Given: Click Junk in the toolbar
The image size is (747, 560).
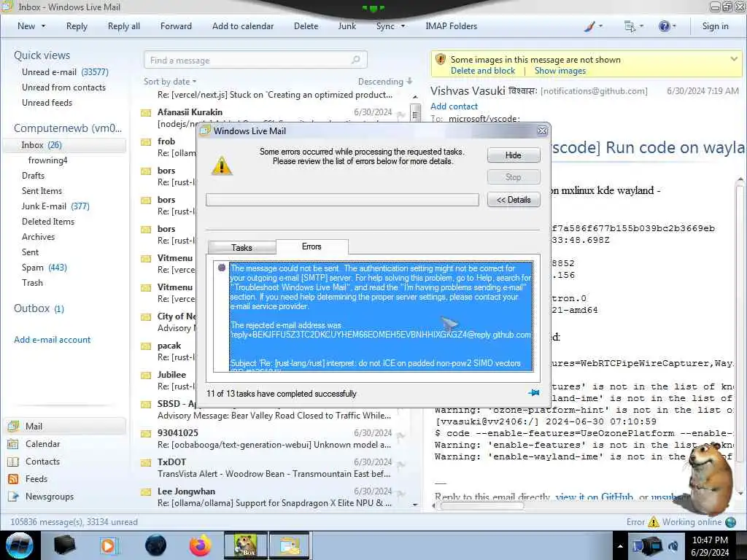Looking at the screenshot, I should point(347,26).
